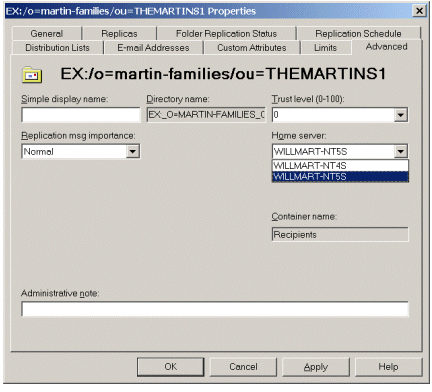Go to the Replication Schedule tab

pyautogui.click(x=358, y=34)
